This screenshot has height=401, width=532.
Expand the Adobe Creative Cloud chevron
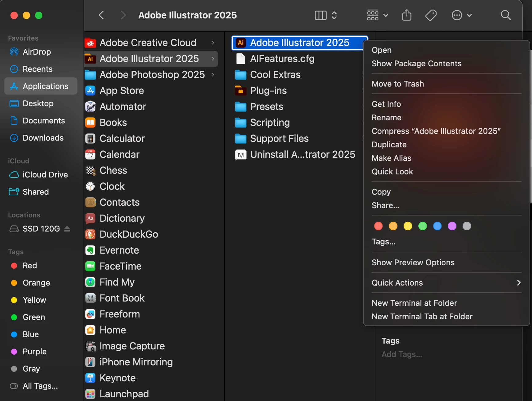[x=213, y=43]
